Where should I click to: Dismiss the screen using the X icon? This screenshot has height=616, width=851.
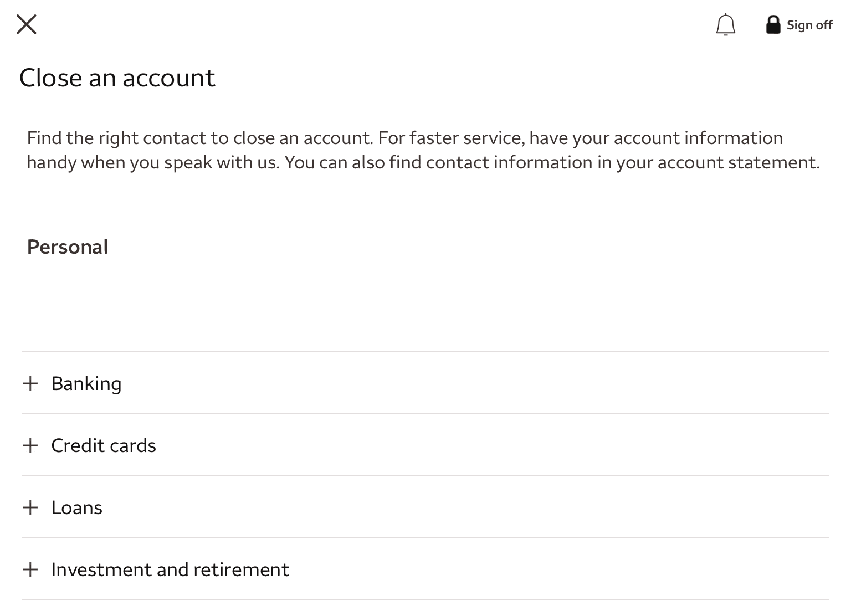(26, 24)
